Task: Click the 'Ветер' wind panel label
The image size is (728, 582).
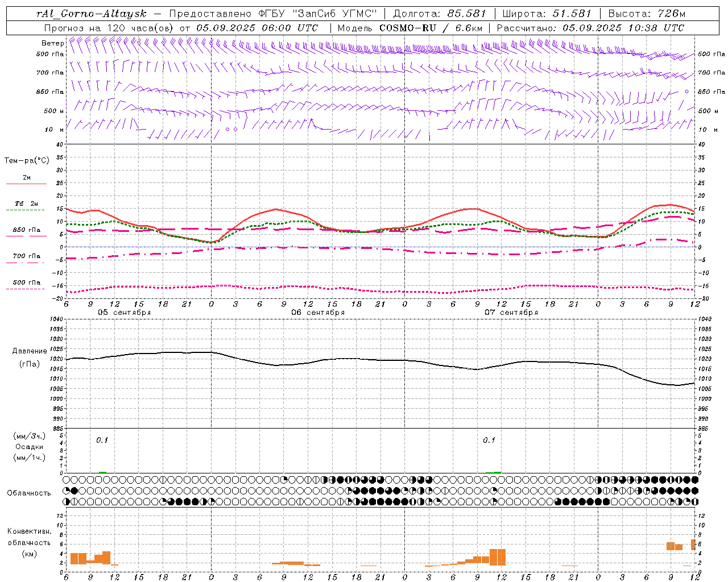Action: tap(52, 43)
